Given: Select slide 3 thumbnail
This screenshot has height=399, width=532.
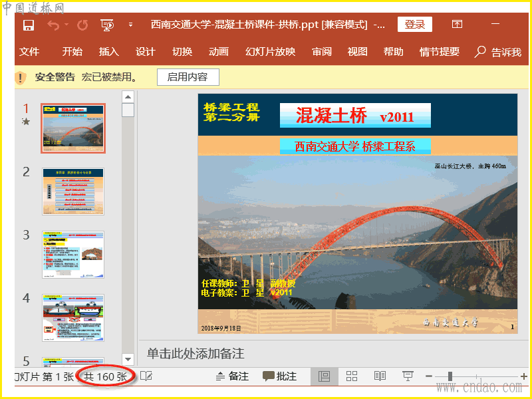Looking at the screenshot, I should 73,255.
